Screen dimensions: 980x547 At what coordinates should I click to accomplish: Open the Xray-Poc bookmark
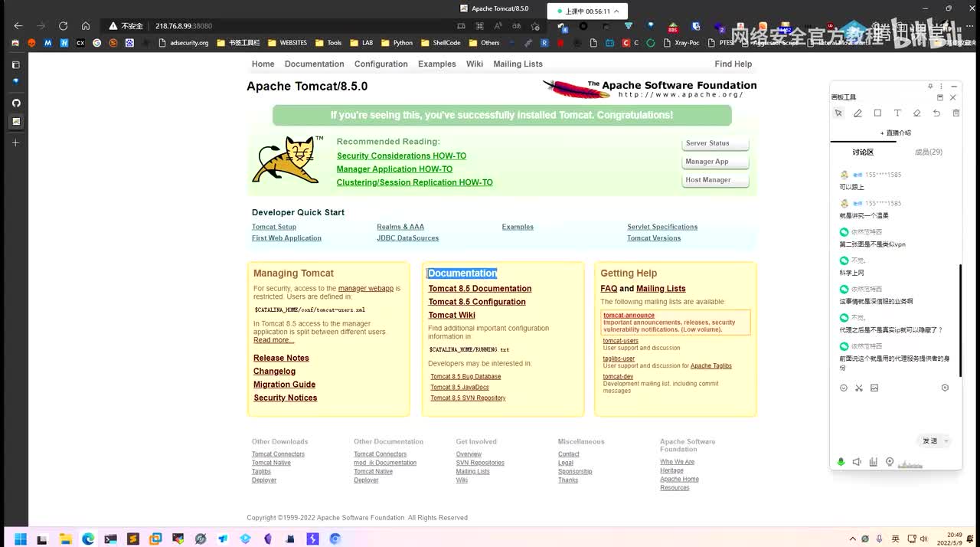pos(681,43)
